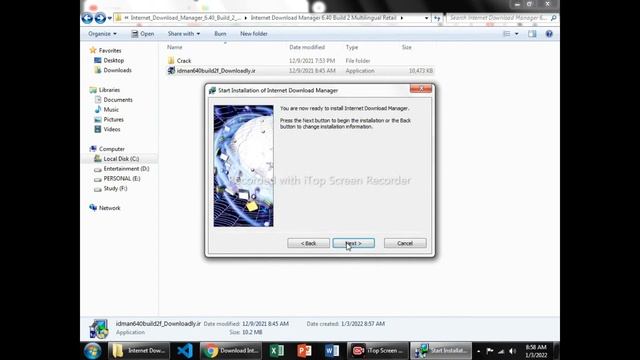Create a New folder

click(x=253, y=34)
